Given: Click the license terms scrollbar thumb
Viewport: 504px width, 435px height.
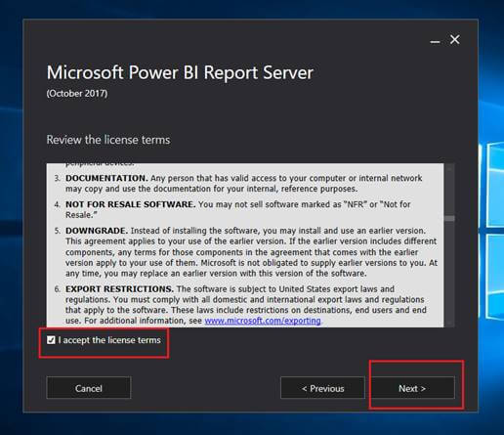Looking at the screenshot, I should 449,218.
